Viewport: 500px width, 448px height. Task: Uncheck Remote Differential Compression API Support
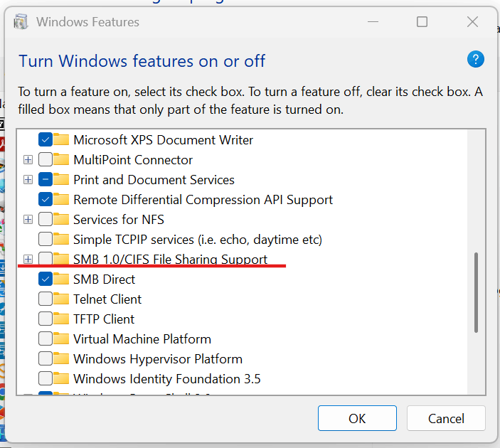click(46, 199)
